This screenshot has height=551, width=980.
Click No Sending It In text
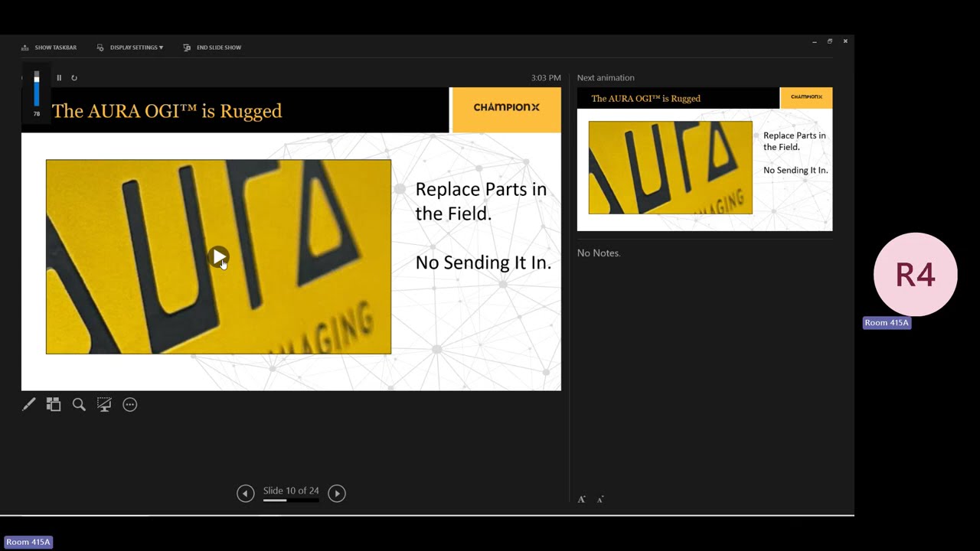[x=483, y=262]
